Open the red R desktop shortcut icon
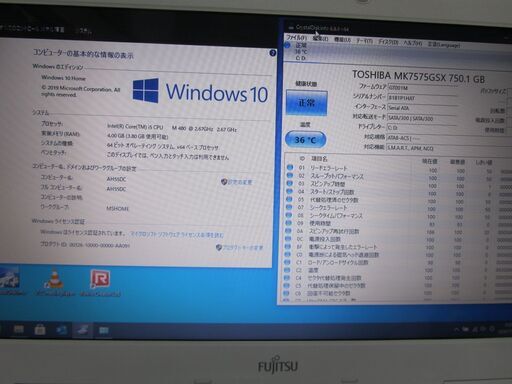The width and height of the screenshot is (512, 384). point(100,283)
